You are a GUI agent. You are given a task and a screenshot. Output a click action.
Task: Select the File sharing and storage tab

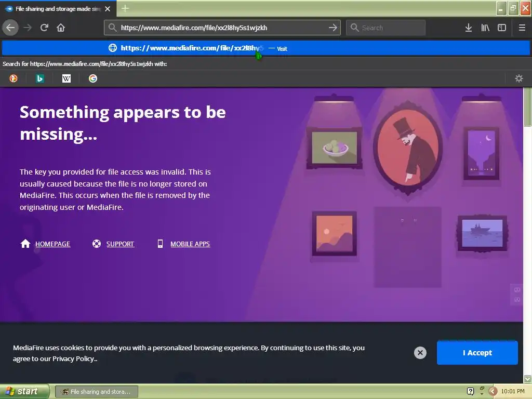pyautogui.click(x=58, y=9)
